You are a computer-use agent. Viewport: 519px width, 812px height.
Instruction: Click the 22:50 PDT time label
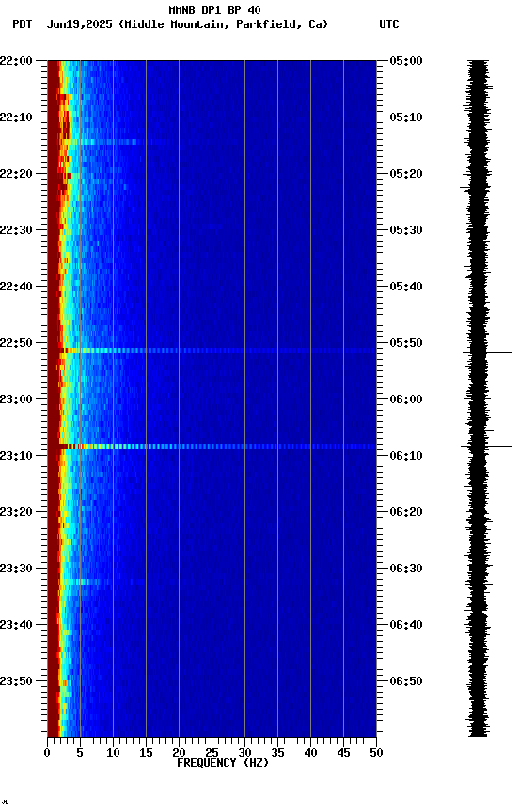tap(16, 343)
